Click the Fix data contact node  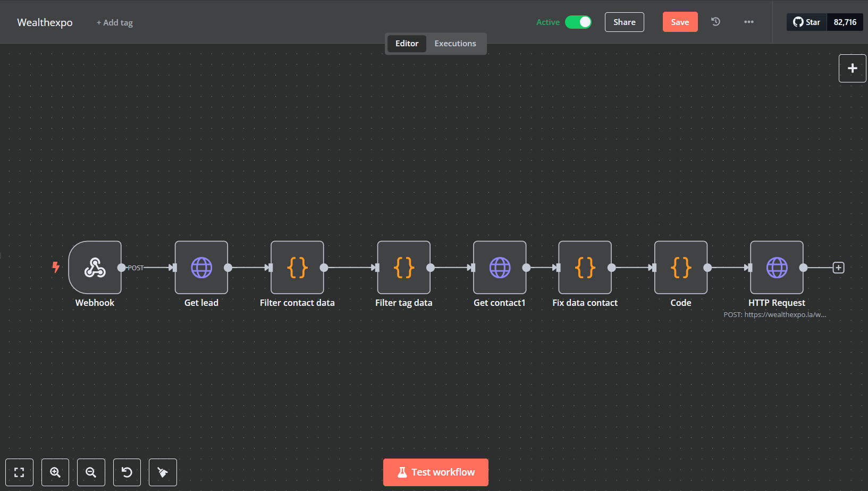[x=585, y=268]
